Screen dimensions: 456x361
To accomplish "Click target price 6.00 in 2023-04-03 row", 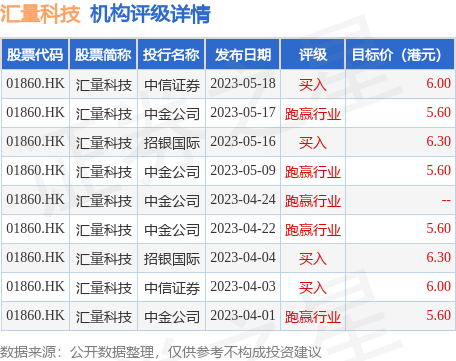I will point(438,286).
